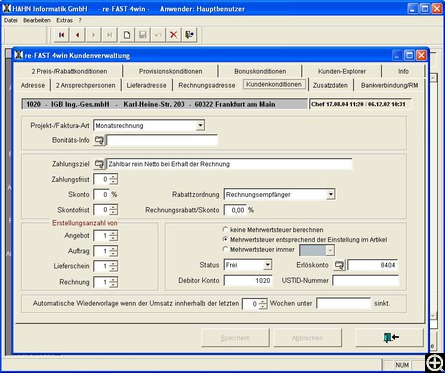Open Projekt-/Faktura-Art Monatsrechnung dropdown

click(200, 126)
